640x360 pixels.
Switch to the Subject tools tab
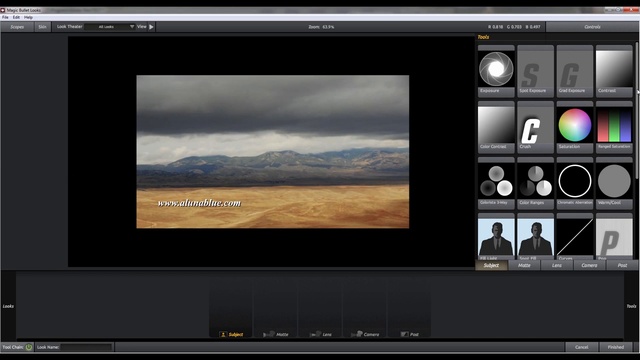pos(491,265)
